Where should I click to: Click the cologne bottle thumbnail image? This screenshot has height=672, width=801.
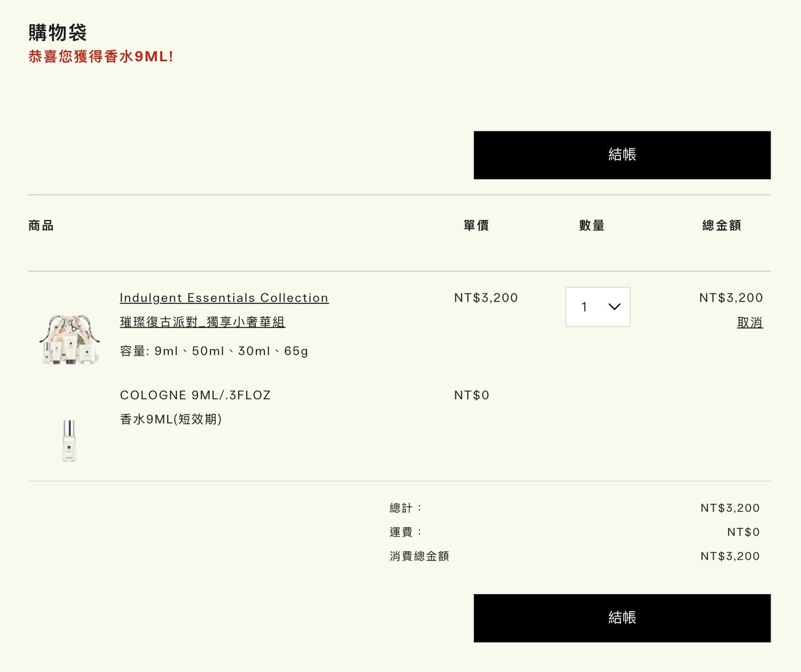pos(69,440)
